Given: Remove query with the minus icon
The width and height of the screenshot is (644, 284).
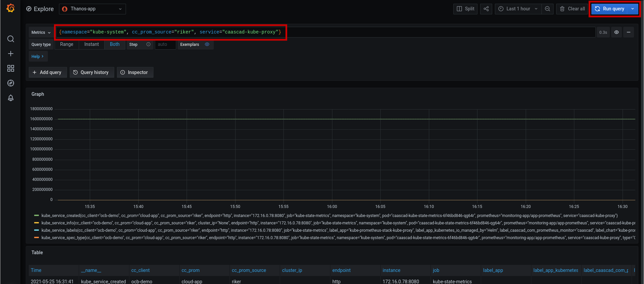Looking at the screenshot, I should (629, 32).
